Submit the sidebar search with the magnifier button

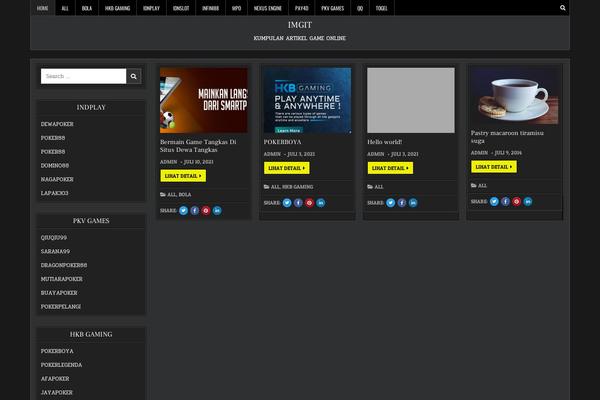pyautogui.click(x=134, y=76)
